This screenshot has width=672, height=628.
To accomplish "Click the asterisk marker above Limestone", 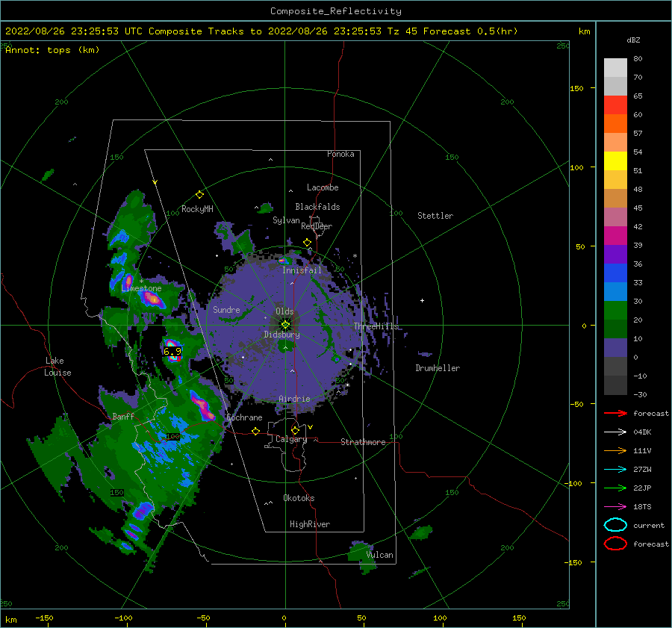I will tap(141, 282).
